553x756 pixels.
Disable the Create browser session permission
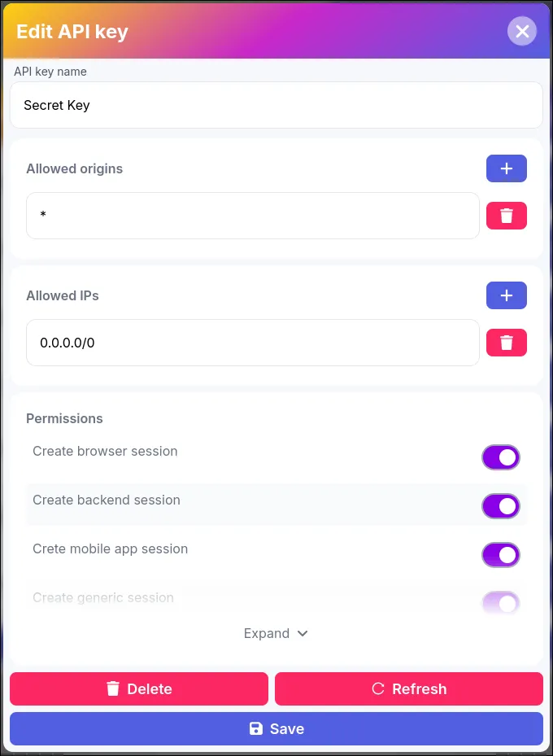[500, 457]
